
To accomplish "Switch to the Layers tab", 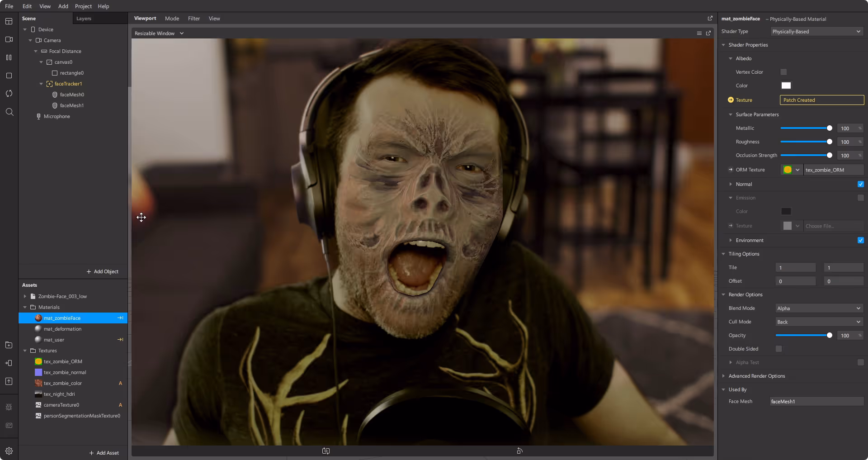I will point(84,19).
